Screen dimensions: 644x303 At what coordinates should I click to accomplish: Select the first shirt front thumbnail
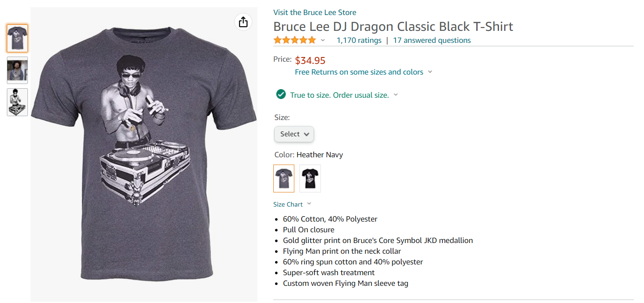(18, 39)
